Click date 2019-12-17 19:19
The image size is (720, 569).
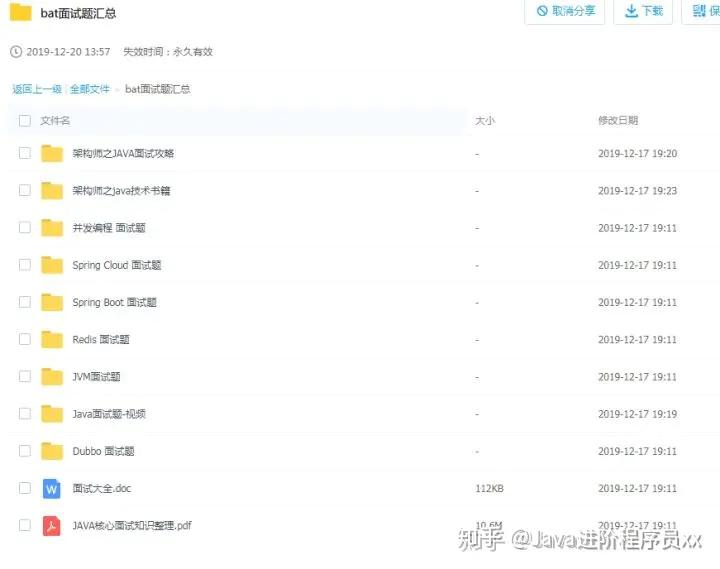click(x=637, y=414)
